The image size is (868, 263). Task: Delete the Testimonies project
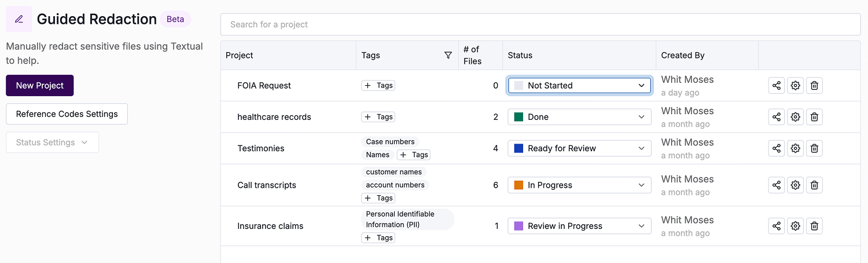coord(814,148)
